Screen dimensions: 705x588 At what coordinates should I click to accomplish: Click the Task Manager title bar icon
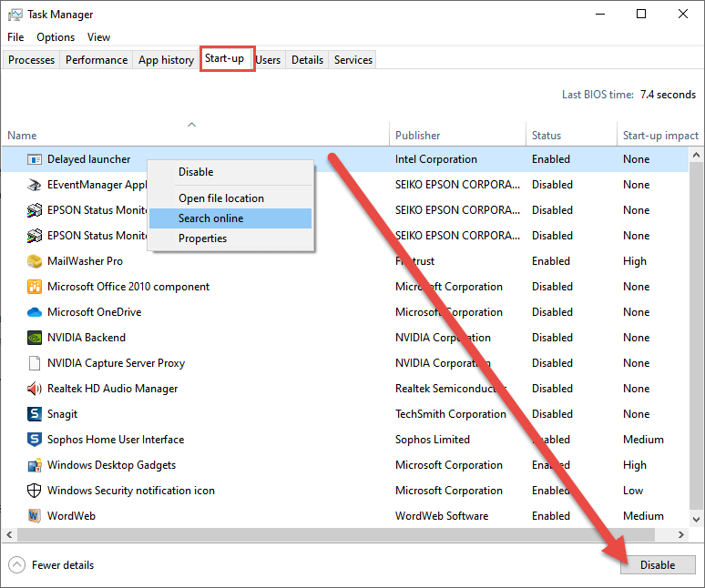[x=15, y=15]
